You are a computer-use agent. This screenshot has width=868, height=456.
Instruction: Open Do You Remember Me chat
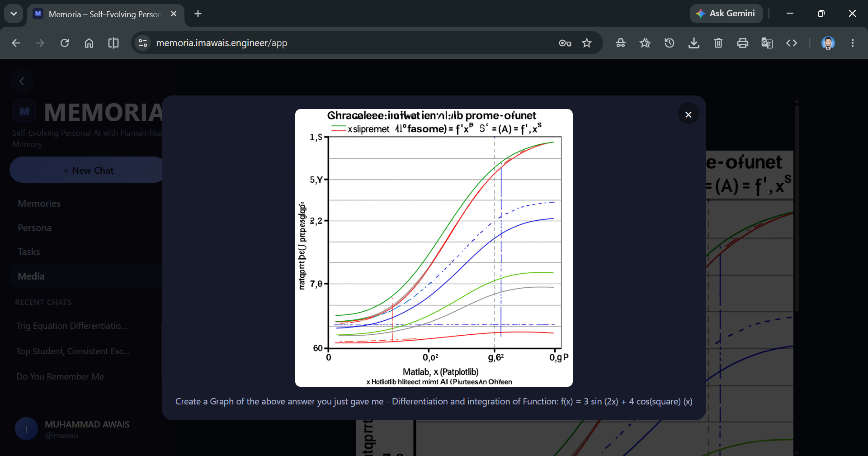(x=60, y=376)
